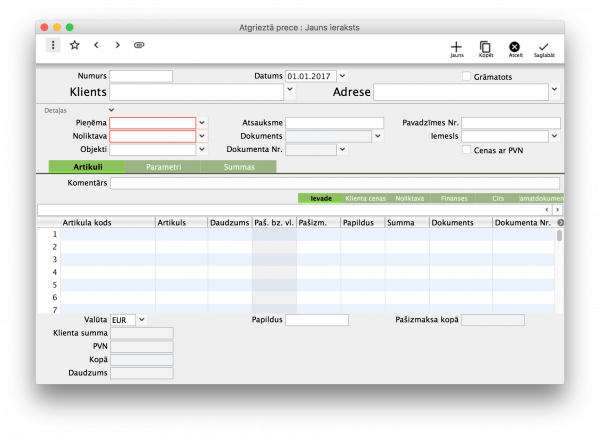Save the record with the Saglabāt checkmark
This screenshot has height=435, width=600.
tap(544, 46)
